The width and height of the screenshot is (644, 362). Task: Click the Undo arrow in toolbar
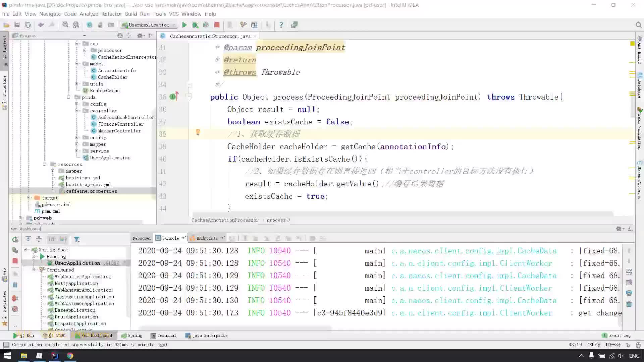click(41, 25)
